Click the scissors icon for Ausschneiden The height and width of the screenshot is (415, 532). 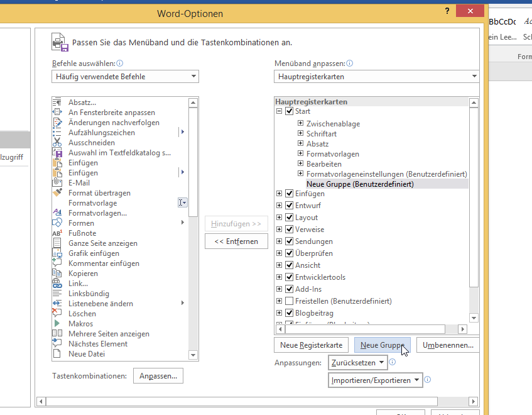(x=57, y=142)
